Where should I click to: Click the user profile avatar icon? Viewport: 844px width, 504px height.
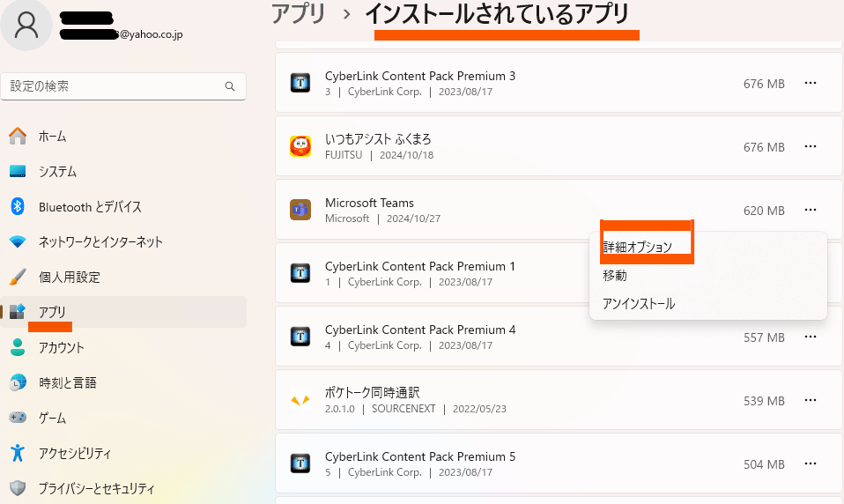click(x=26, y=25)
